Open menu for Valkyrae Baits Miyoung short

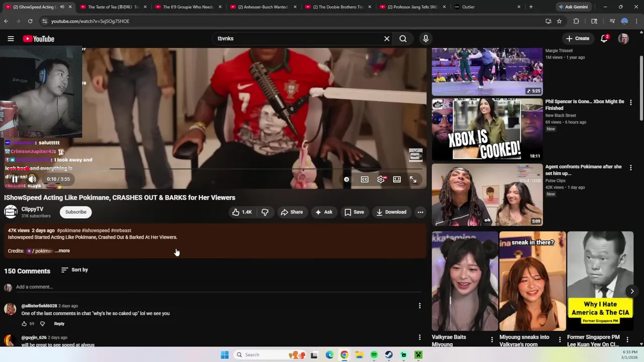click(492, 340)
